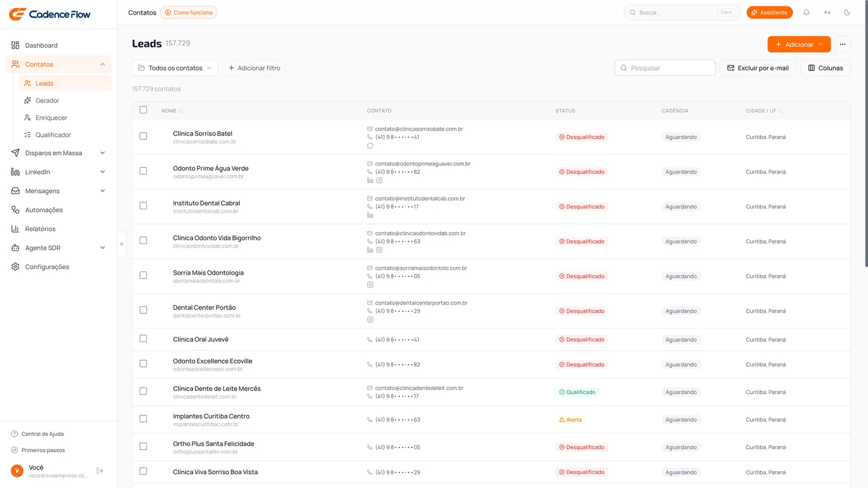Open chat icon for Clínica Sorriso Batel
Screen dimensions: 868x488
pyautogui.click(x=370, y=145)
